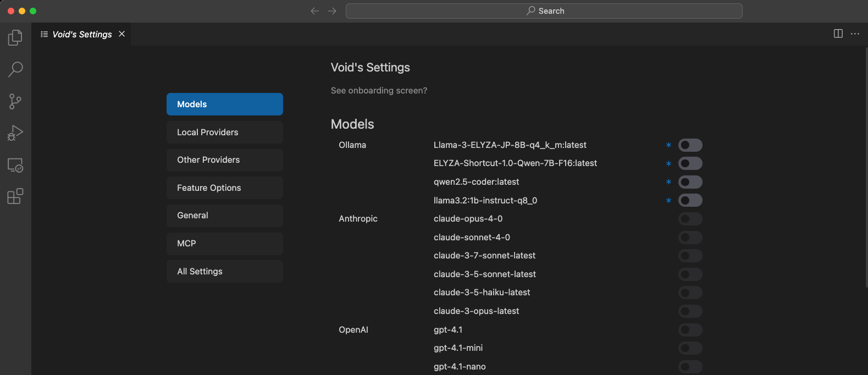
Task: Go back with left arrow in title bar
Action: [x=314, y=11]
